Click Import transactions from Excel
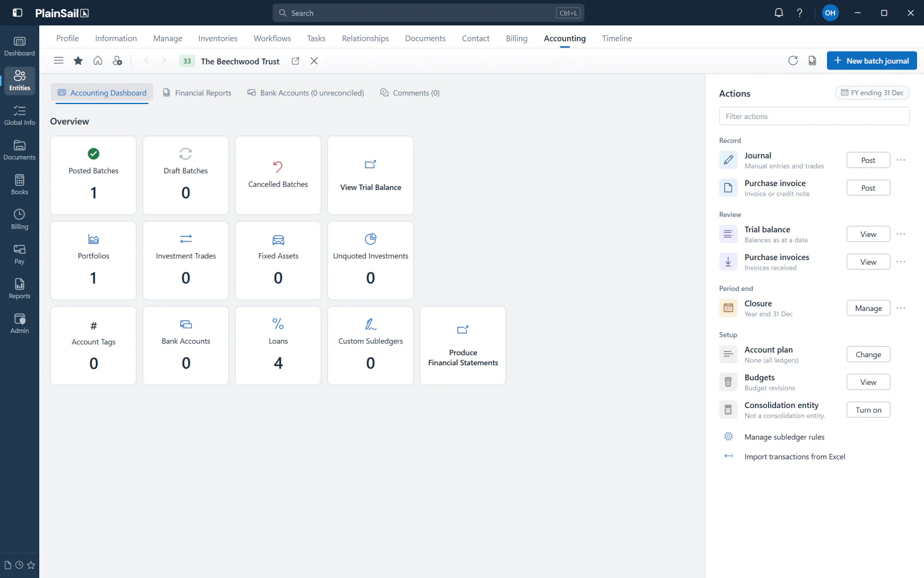Viewport: 924px width, 578px height. click(x=795, y=457)
